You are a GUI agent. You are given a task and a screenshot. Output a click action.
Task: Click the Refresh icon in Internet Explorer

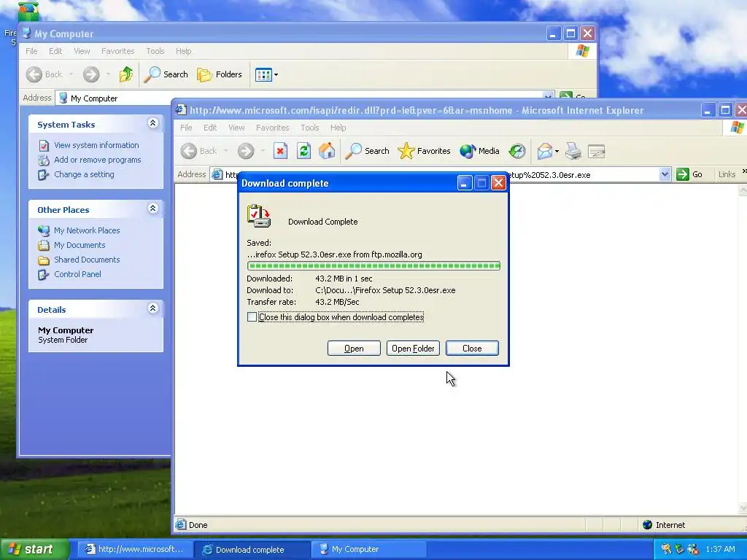tap(303, 152)
